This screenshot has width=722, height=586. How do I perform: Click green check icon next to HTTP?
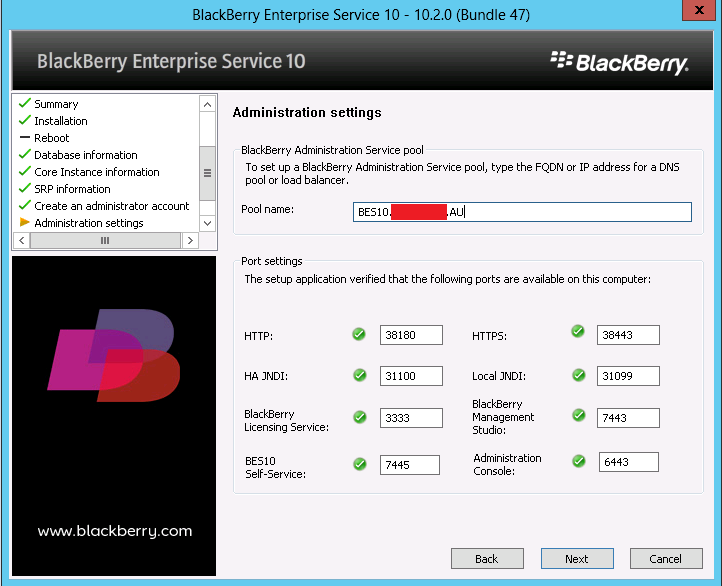pos(359,334)
